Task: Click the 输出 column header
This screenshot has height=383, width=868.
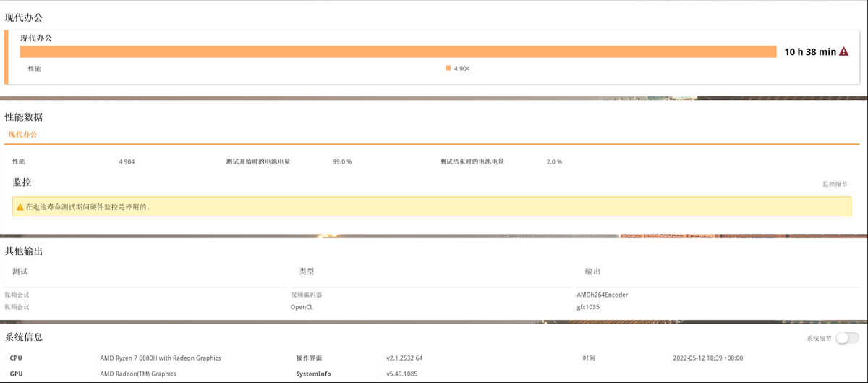Action: pyautogui.click(x=593, y=272)
